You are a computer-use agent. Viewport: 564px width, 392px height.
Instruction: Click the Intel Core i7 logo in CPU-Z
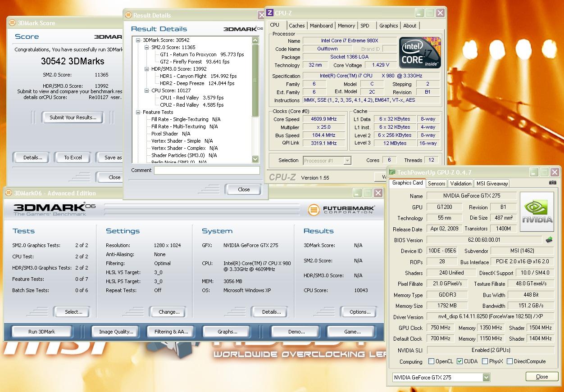420,53
